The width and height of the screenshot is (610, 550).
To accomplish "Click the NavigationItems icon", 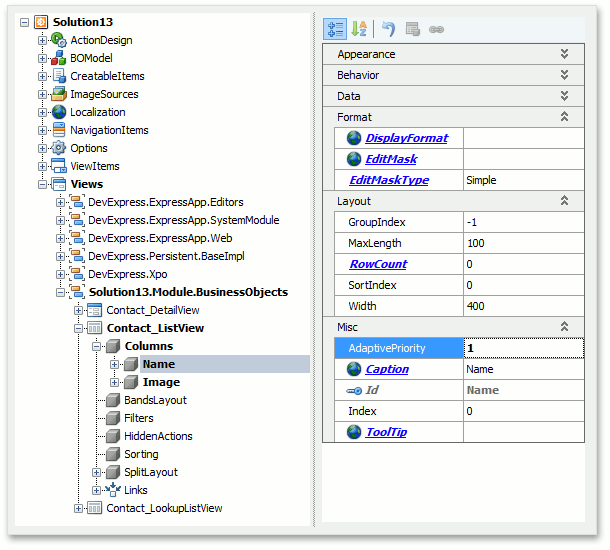I will 59,130.
